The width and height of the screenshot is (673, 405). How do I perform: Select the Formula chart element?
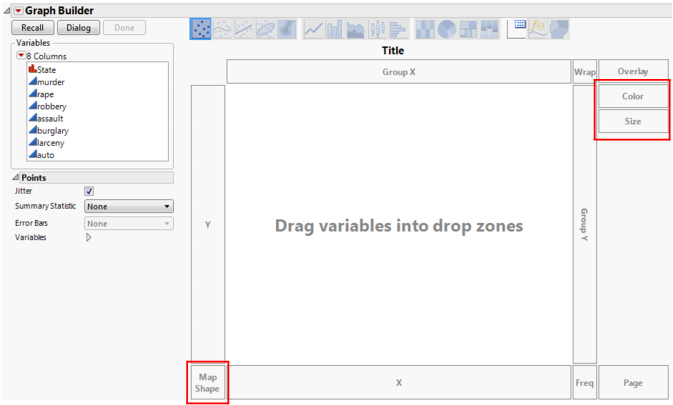point(538,30)
